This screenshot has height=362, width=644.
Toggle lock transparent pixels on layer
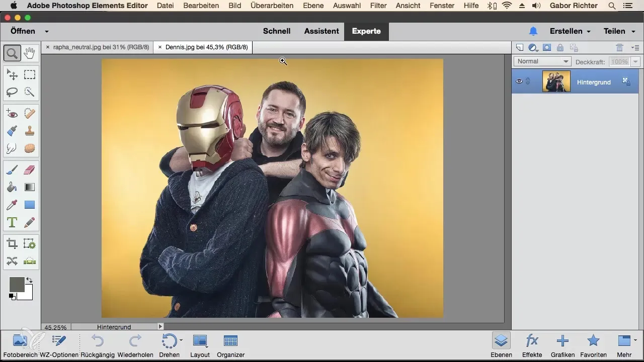(x=574, y=47)
